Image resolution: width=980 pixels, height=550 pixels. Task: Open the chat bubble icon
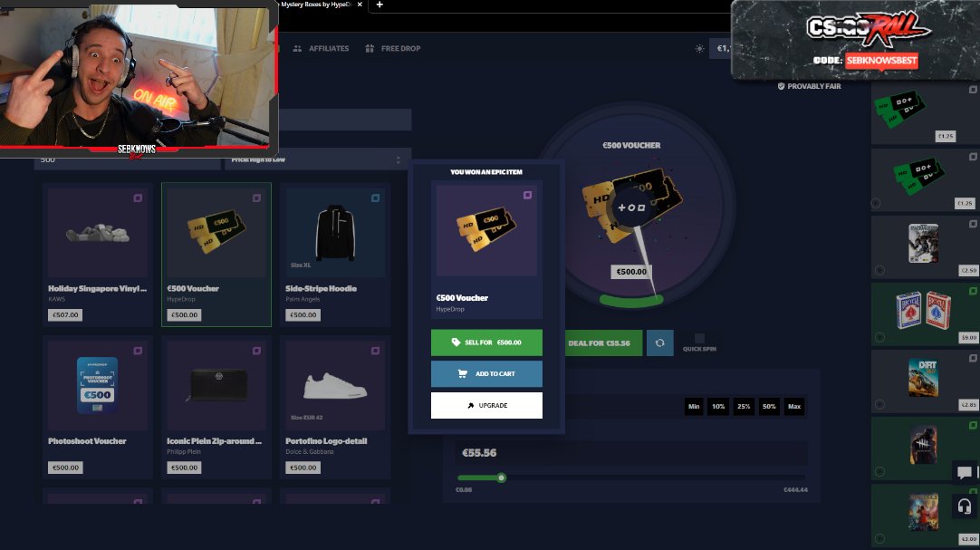[x=965, y=472]
